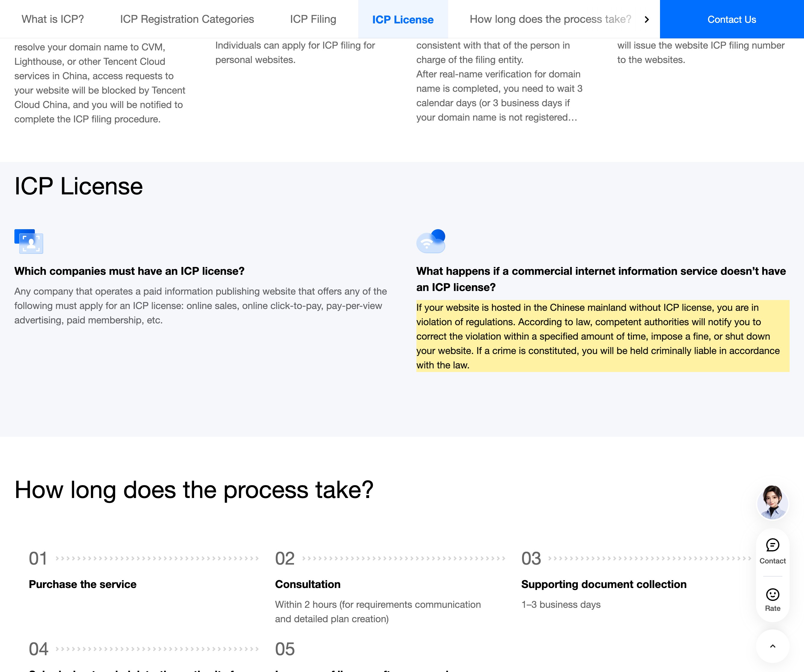This screenshot has width=804, height=672.
Task: Click 'Which companies must have an ICP license?' heading
Action: [x=129, y=271]
